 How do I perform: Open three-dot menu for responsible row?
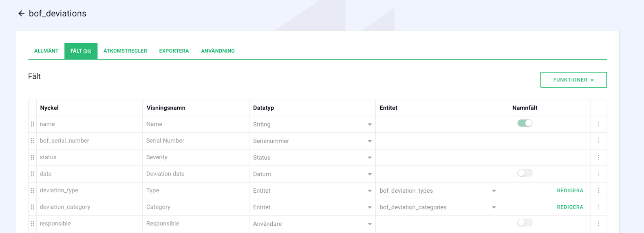[598, 224]
